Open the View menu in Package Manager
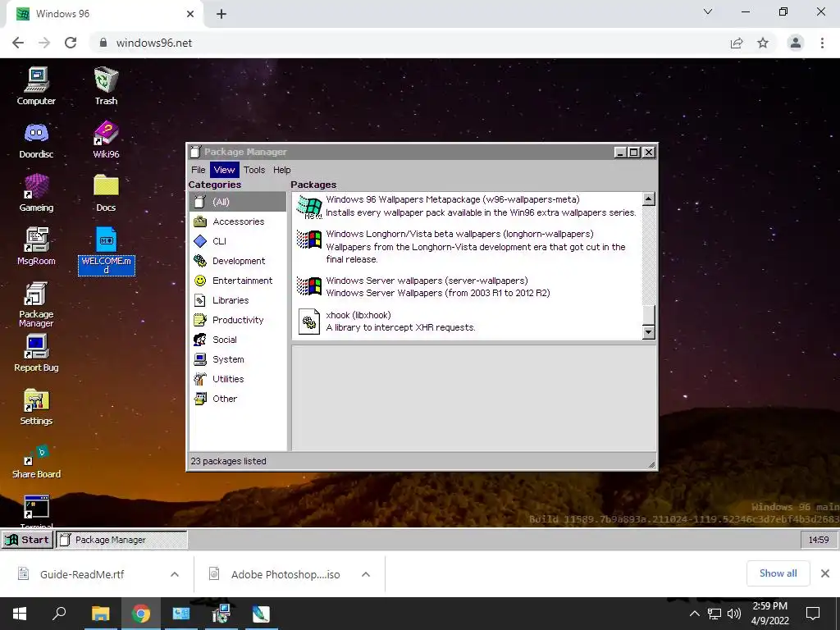This screenshot has width=840, height=630. tap(224, 170)
